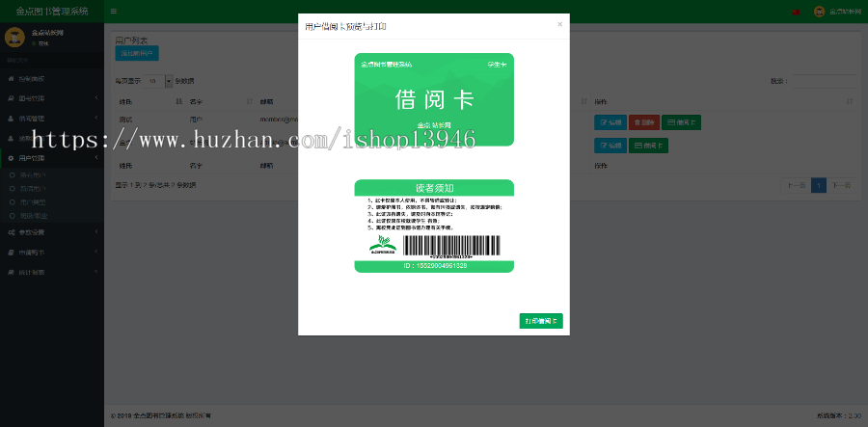Click the first row's member email cell
The width and height of the screenshot is (868, 427).
(279, 120)
